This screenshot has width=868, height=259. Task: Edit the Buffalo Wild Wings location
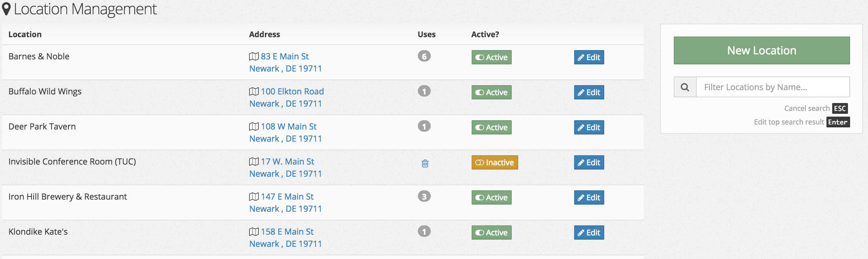click(589, 92)
